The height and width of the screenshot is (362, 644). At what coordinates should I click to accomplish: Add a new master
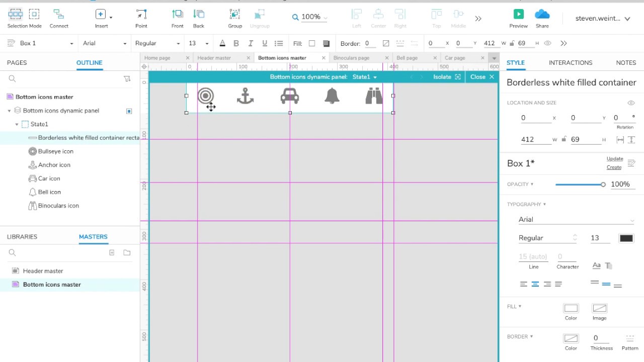tap(112, 252)
